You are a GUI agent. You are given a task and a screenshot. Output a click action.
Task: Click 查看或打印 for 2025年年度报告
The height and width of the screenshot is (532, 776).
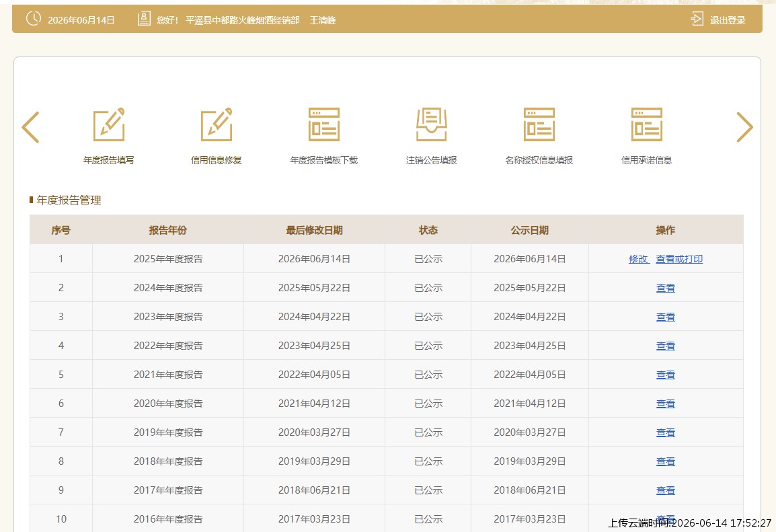pos(679,259)
